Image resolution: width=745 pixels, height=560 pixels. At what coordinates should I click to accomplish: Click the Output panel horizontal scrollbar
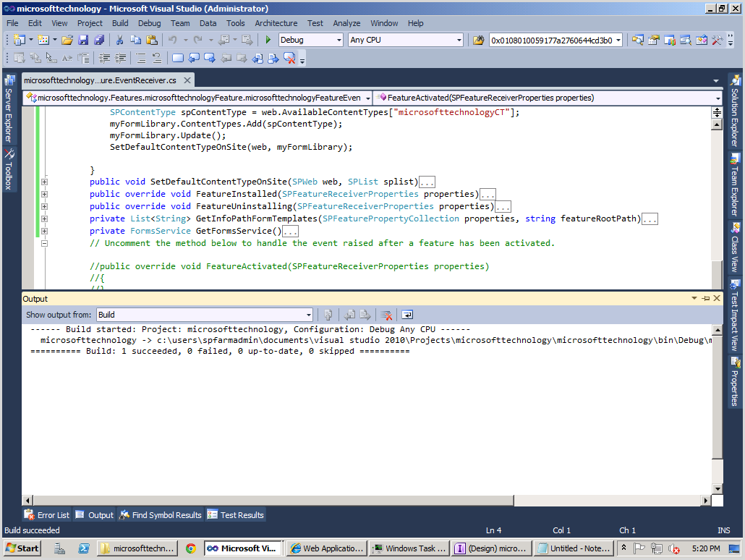(x=273, y=500)
